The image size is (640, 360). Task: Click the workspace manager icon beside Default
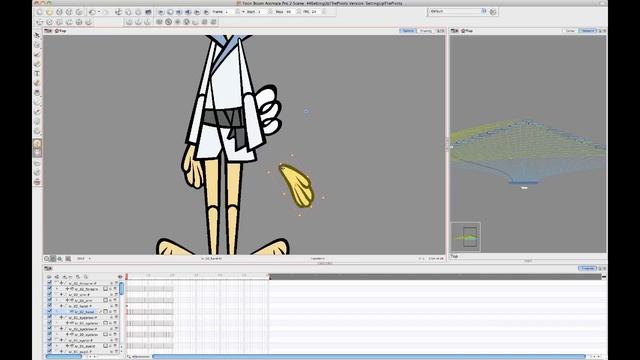point(493,11)
